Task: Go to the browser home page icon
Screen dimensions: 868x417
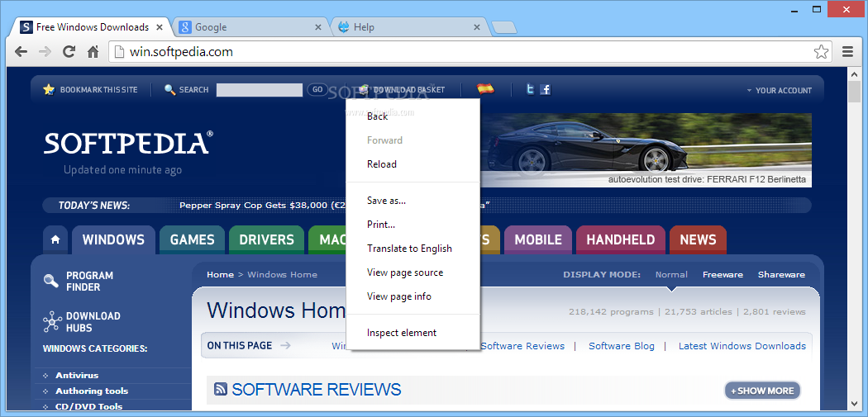Action: (93, 52)
